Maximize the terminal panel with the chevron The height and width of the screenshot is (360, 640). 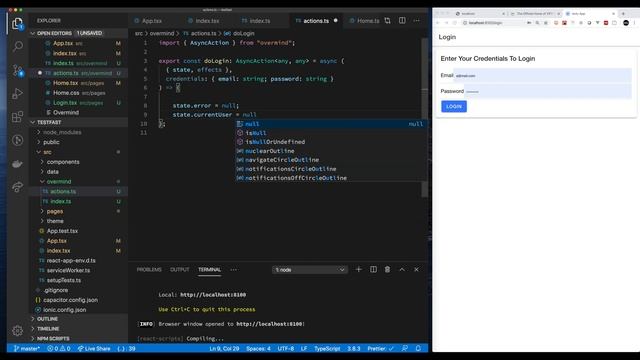(x=402, y=269)
